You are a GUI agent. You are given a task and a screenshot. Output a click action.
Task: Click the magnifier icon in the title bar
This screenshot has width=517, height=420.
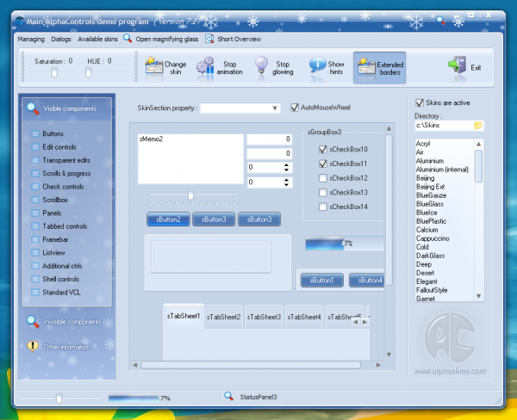point(440,21)
